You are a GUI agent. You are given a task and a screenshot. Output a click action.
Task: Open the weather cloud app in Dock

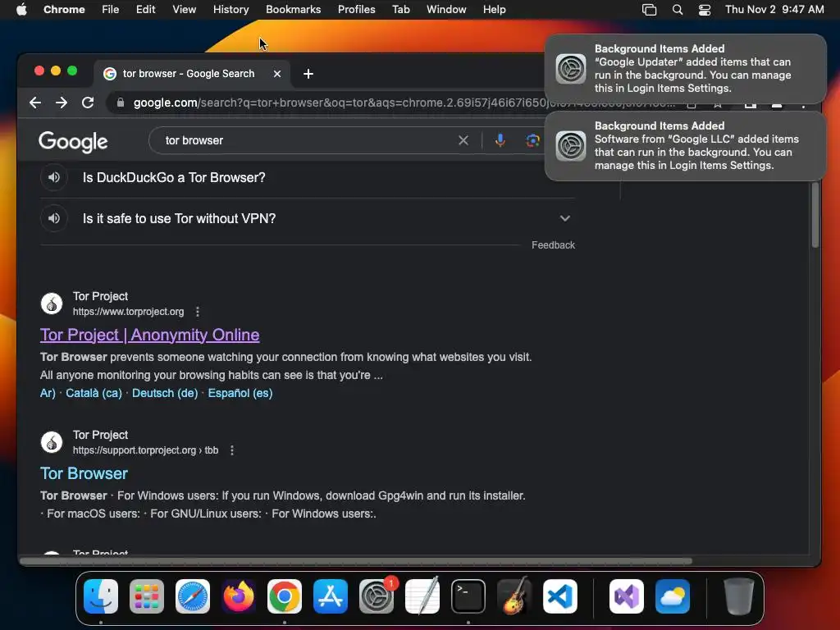point(673,596)
